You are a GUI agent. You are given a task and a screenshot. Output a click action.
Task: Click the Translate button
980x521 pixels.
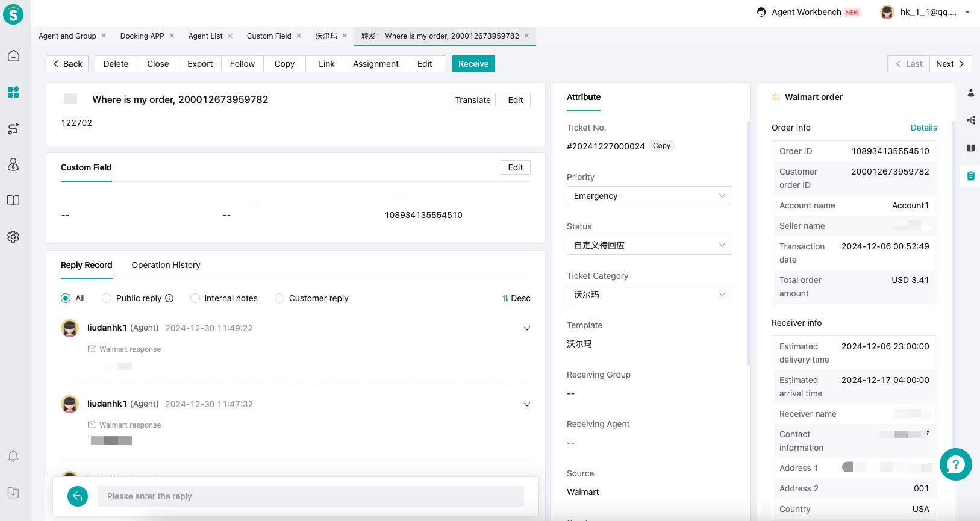473,100
